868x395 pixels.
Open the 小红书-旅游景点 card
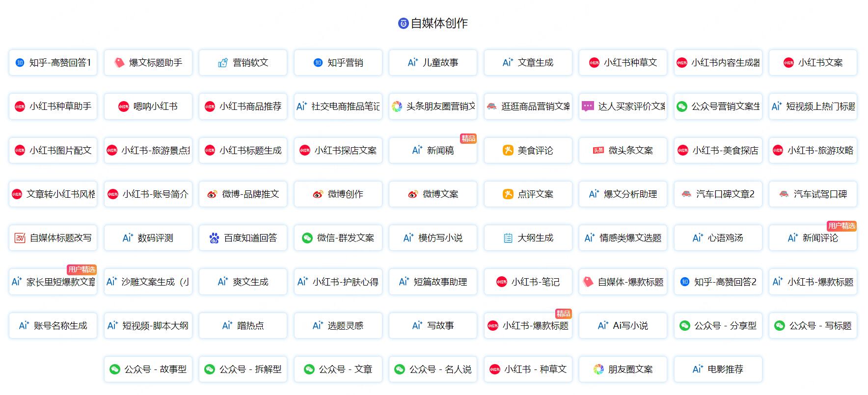point(148,150)
